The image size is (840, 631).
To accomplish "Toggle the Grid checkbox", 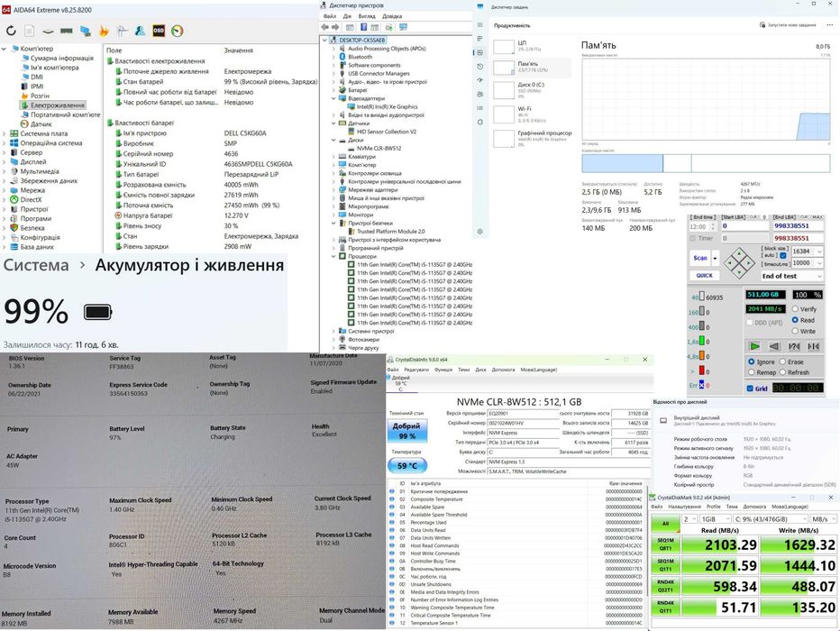I will 750,389.
